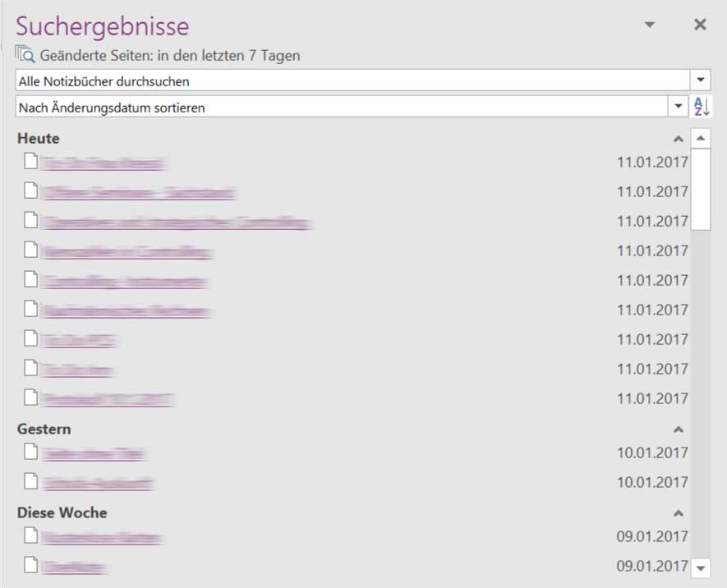727x588 pixels.
Task: Select the 'Heute' group header
Action: 39,139
